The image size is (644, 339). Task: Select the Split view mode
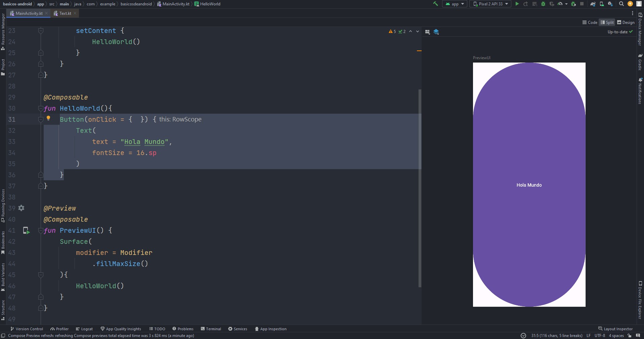(607, 23)
